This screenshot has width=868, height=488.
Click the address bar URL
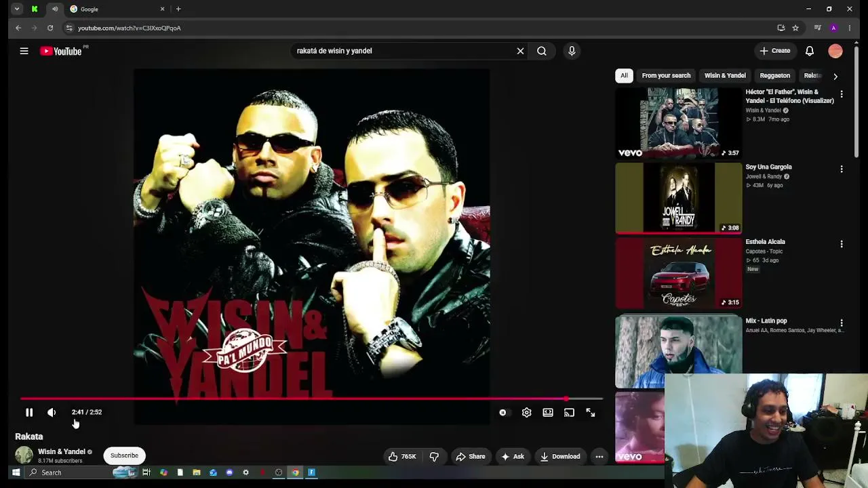(129, 28)
